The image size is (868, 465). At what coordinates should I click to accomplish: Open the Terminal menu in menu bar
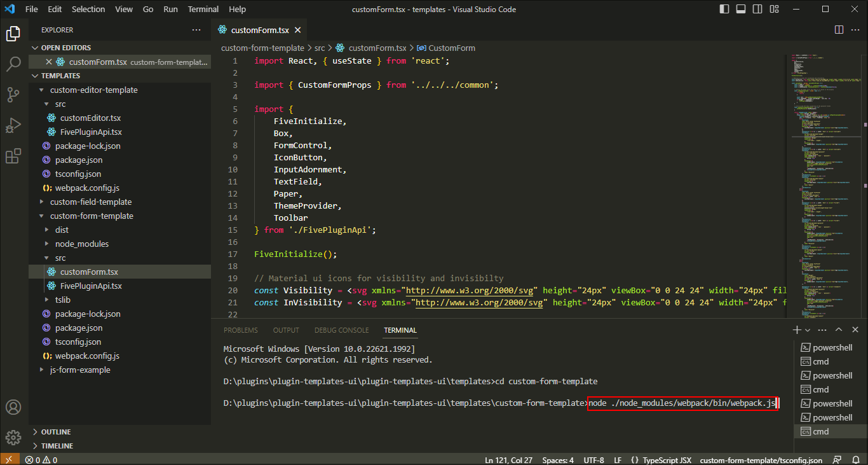point(203,9)
